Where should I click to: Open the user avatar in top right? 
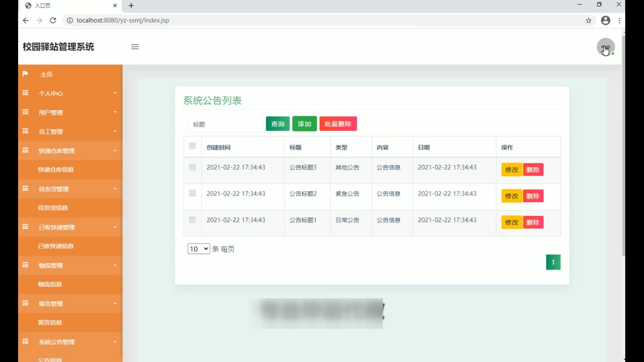(605, 47)
